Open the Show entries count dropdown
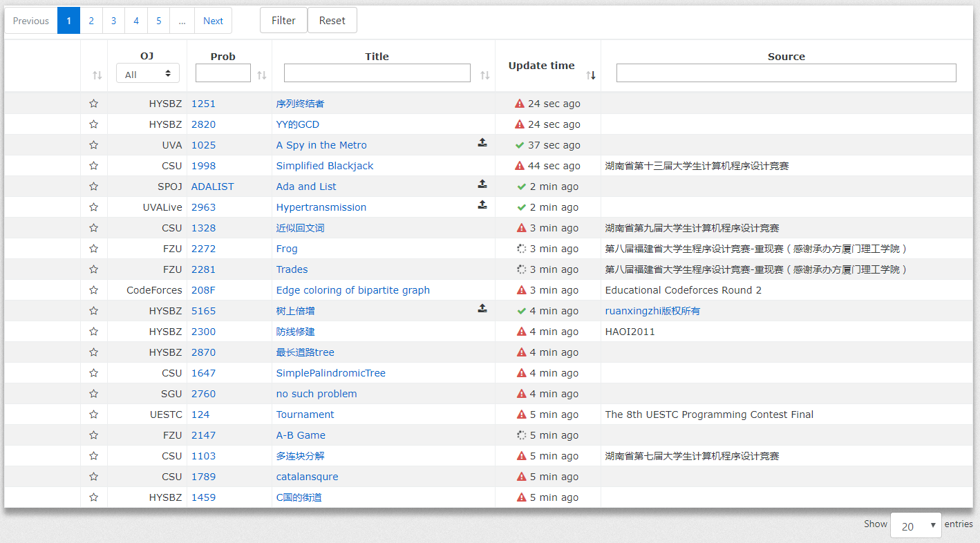 (x=916, y=526)
